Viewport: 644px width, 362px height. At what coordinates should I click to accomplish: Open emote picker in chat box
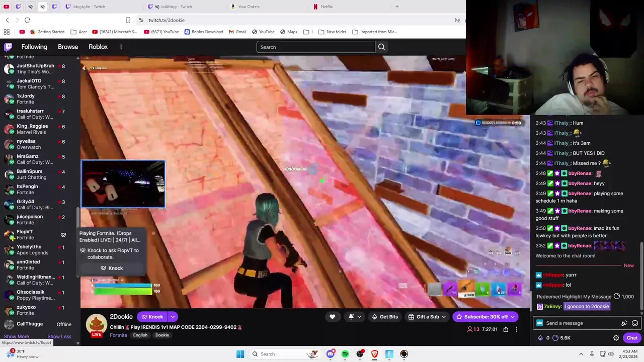[635, 323]
